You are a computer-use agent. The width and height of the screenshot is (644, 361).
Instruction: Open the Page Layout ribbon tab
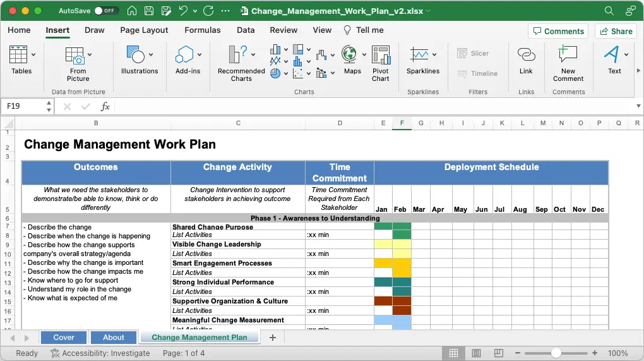click(144, 30)
